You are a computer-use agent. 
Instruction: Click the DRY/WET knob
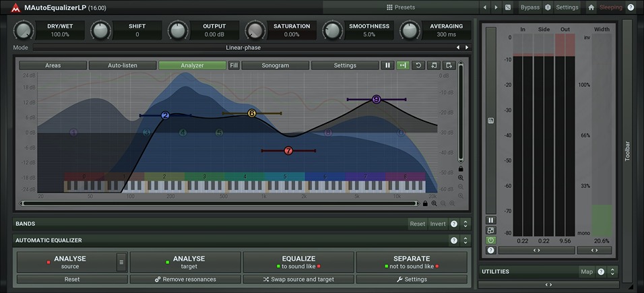point(24,30)
